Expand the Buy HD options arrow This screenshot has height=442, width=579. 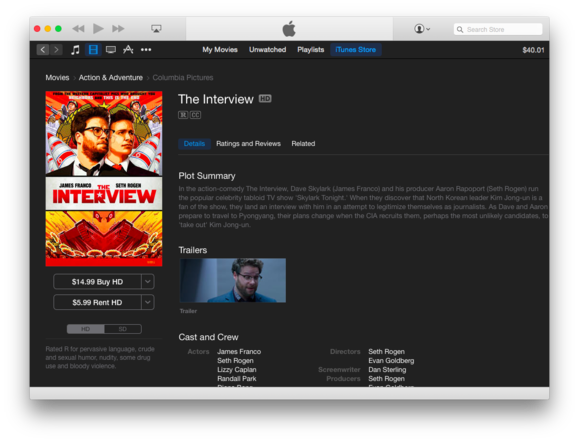coord(148,282)
